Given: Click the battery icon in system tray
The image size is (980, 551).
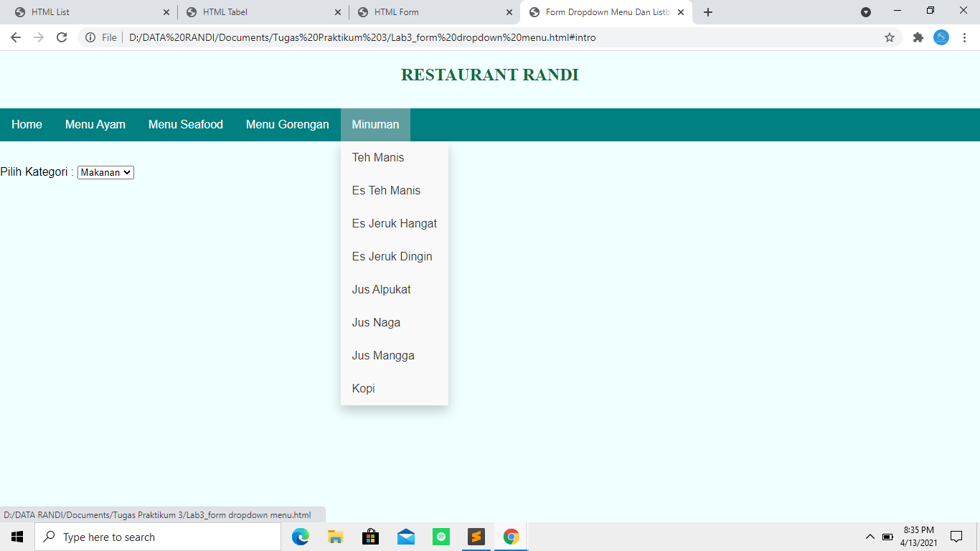Looking at the screenshot, I should click(x=887, y=536).
